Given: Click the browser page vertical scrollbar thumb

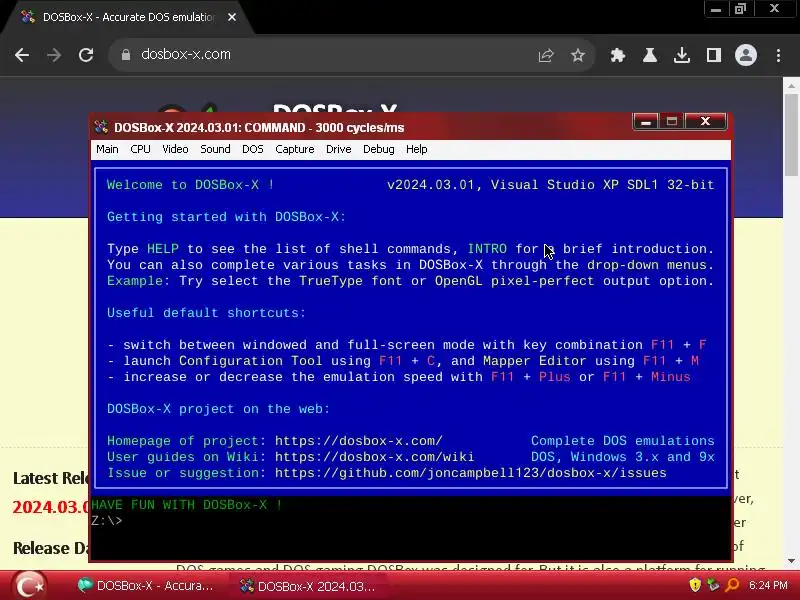Looking at the screenshot, I should (x=791, y=134).
